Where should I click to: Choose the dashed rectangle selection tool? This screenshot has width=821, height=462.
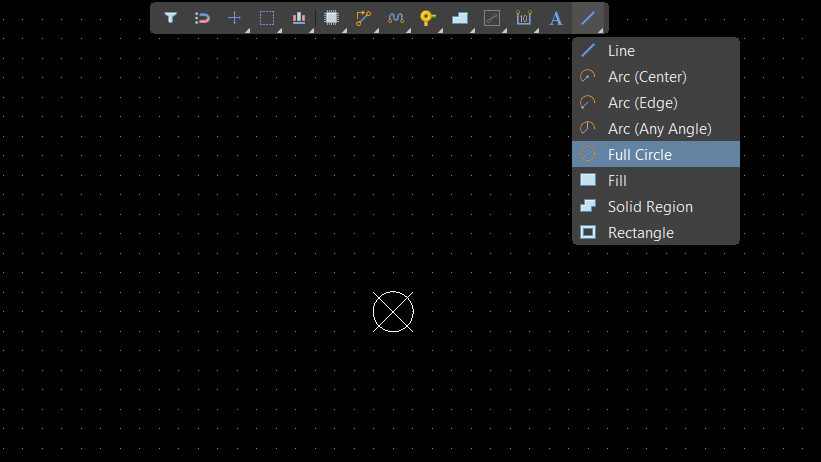tap(267, 18)
